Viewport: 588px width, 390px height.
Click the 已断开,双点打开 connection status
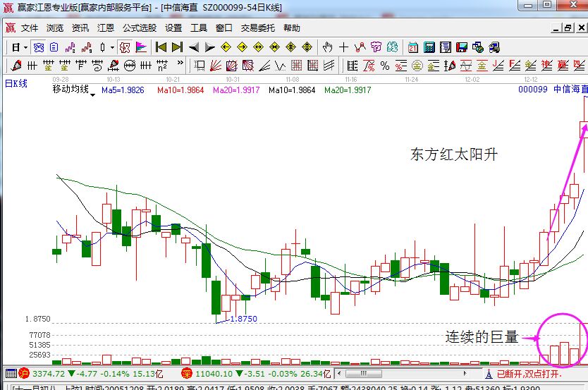(x=527, y=374)
